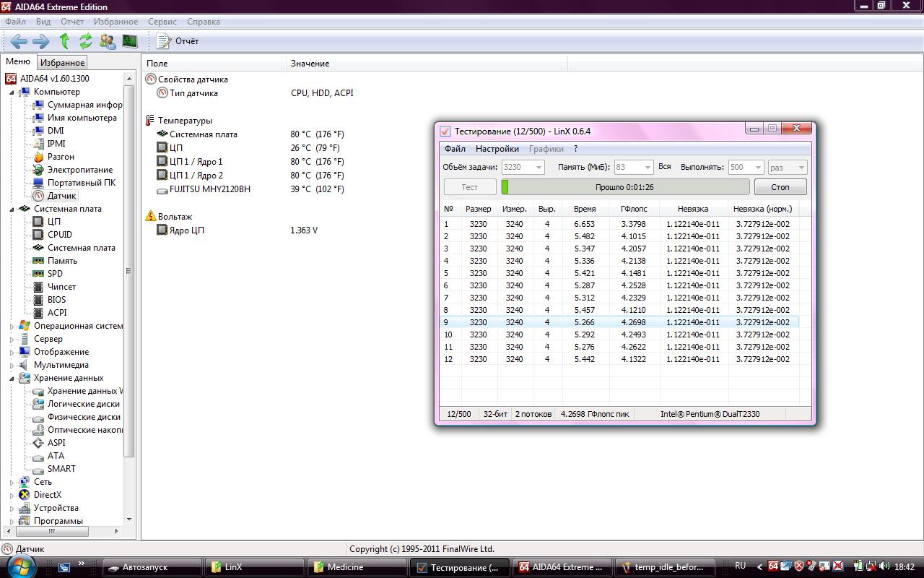The image size is (924, 578).
Task: Sort LinX results by the Время column
Action: tap(585, 209)
